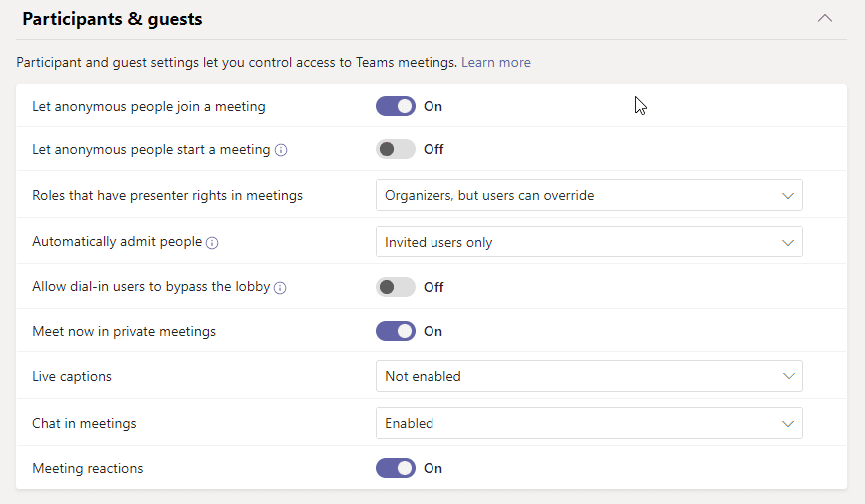Expand the Chat in meetings dropdown
The width and height of the screenshot is (865, 504).
coord(588,423)
